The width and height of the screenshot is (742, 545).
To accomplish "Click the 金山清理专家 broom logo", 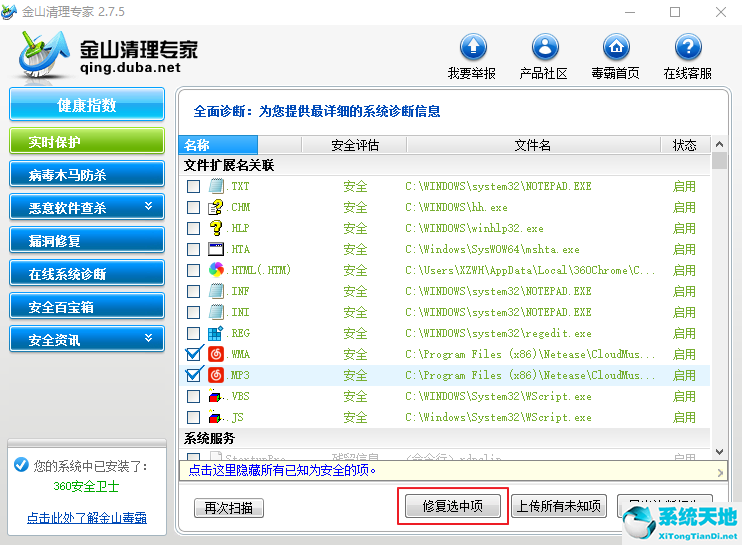I will (x=44, y=56).
